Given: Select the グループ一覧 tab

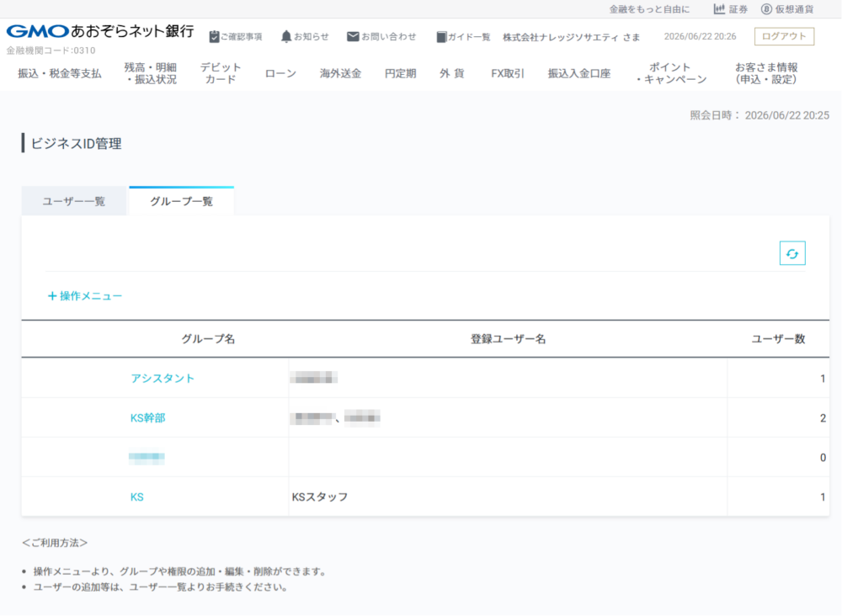Looking at the screenshot, I should click(x=182, y=201).
